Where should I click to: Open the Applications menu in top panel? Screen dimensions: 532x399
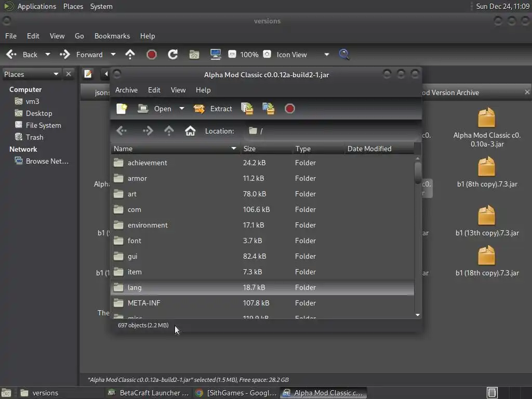point(37,6)
